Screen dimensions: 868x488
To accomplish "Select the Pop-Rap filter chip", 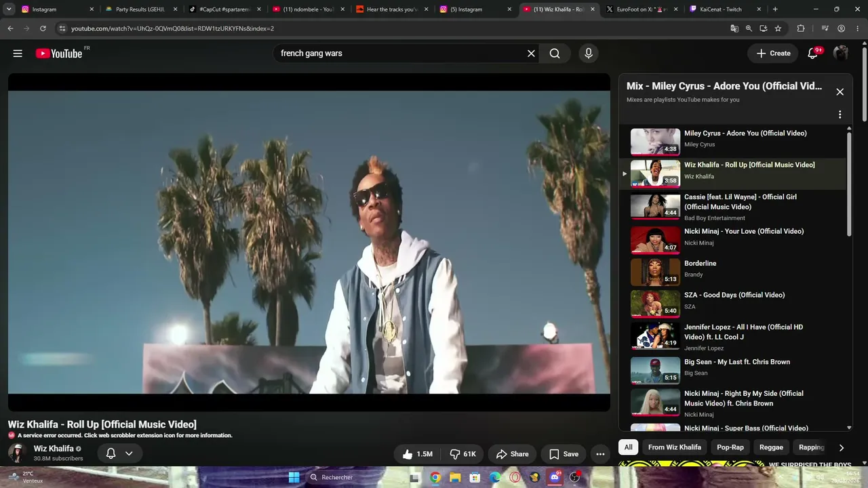I will tap(730, 447).
